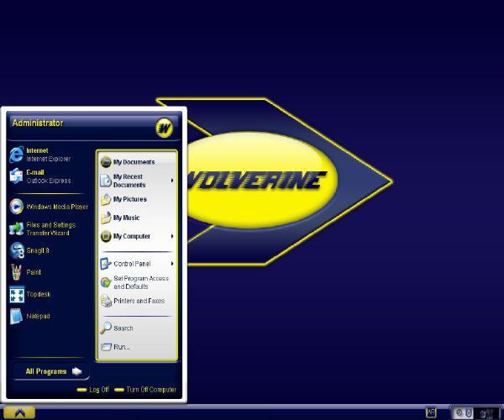The height and width of the screenshot is (420, 504).
Task: Click Turn Off Computer
Action: click(x=145, y=390)
